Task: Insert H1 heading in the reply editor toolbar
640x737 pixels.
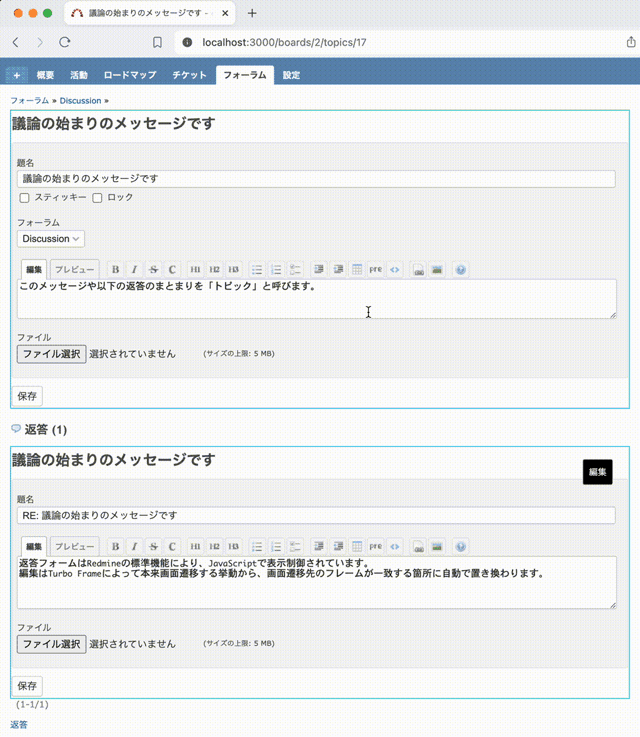Action: [195, 547]
